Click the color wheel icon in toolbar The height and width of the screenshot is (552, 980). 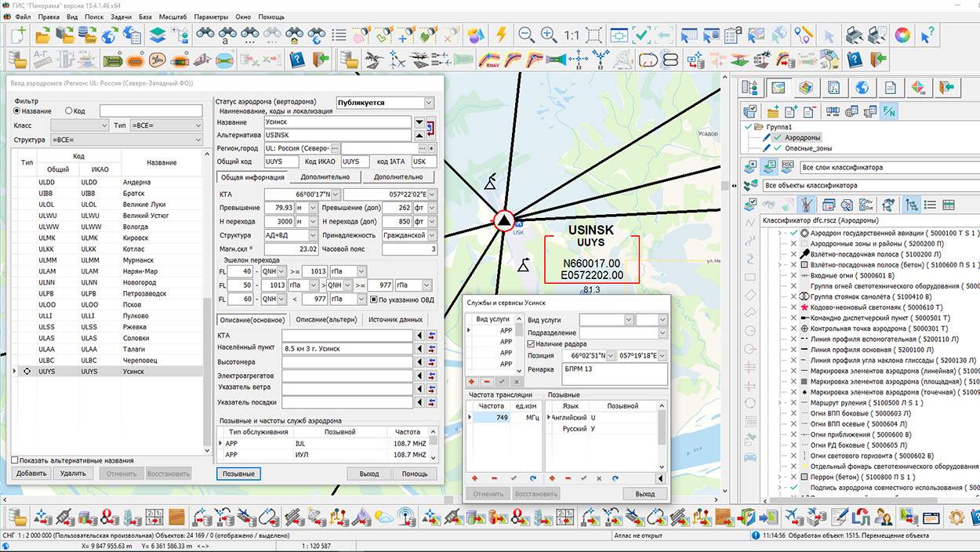(902, 34)
